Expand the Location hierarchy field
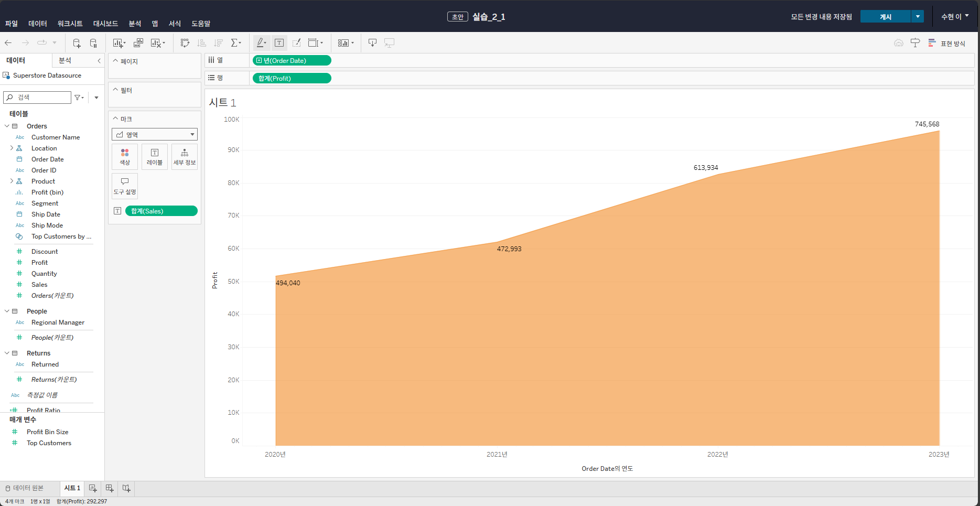The width and height of the screenshot is (980, 506). (x=12, y=148)
